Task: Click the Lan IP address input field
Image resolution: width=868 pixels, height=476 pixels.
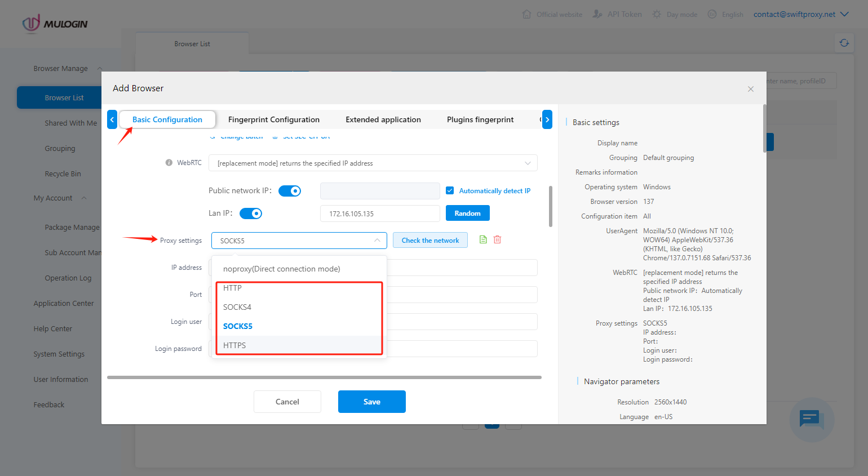Action: click(379, 213)
